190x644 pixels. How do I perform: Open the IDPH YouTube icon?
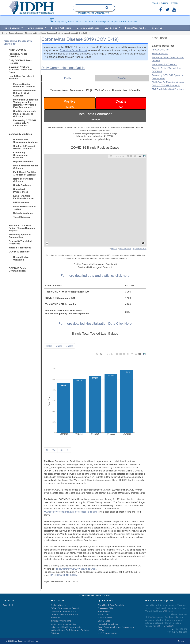[x=174, y=10]
